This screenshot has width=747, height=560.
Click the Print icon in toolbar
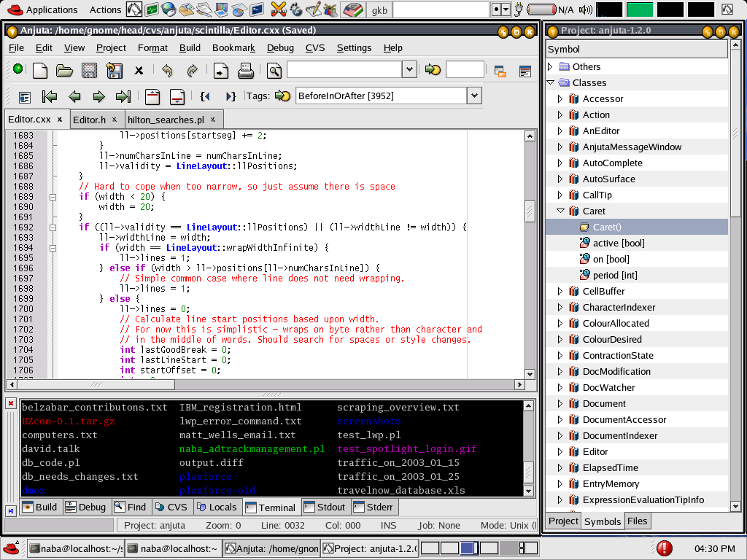click(x=246, y=71)
